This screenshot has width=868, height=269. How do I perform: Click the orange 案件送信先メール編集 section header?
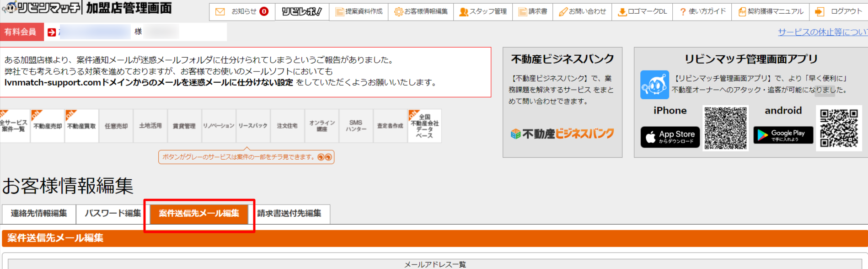[435, 238]
